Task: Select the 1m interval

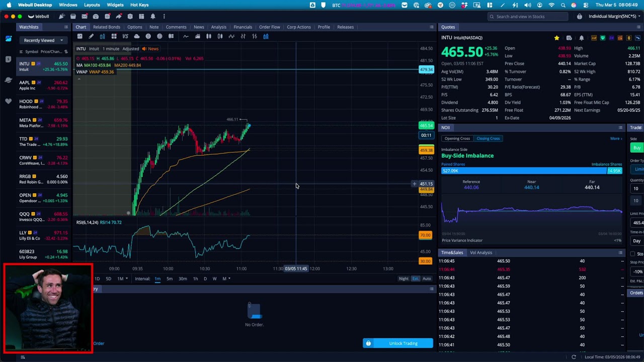Action: click(x=157, y=279)
